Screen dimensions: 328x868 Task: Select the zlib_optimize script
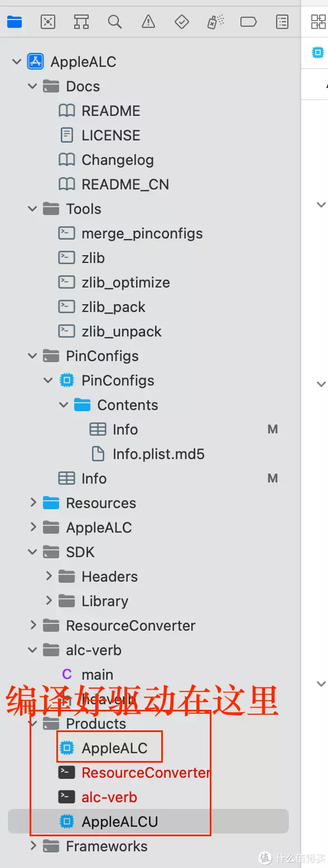pyautogui.click(x=126, y=282)
